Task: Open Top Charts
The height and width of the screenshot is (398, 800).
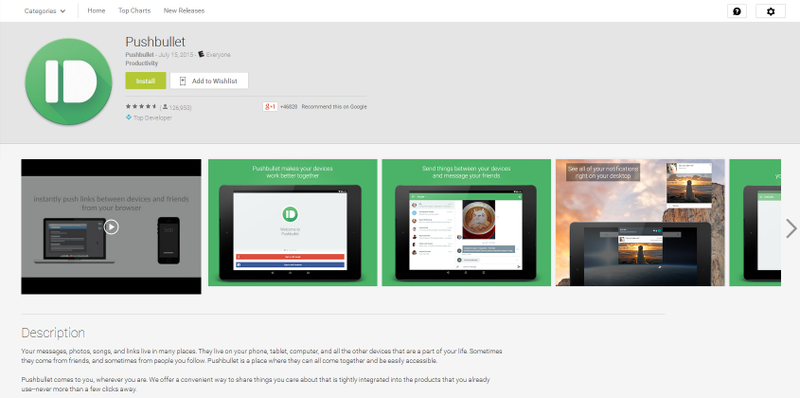Action: tap(134, 11)
